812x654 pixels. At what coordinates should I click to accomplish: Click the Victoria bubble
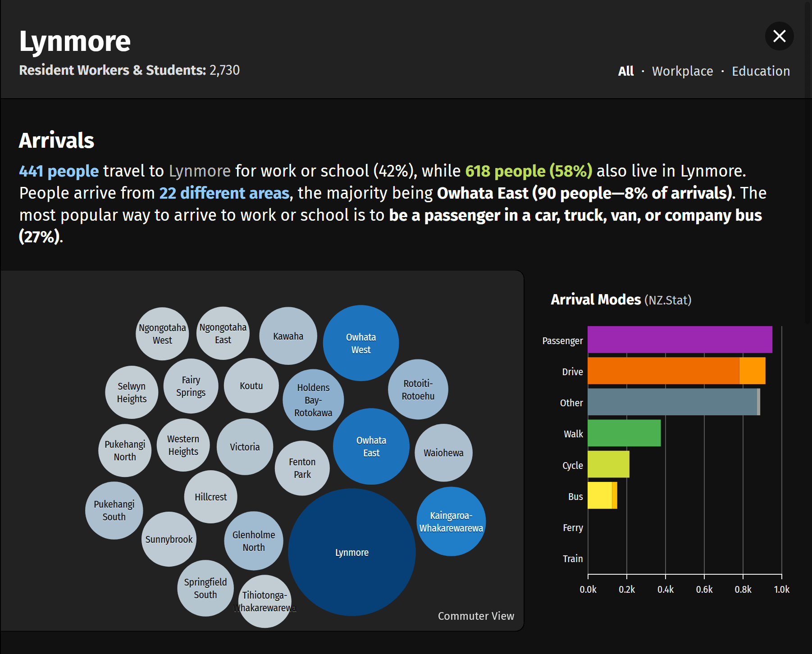(245, 447)
